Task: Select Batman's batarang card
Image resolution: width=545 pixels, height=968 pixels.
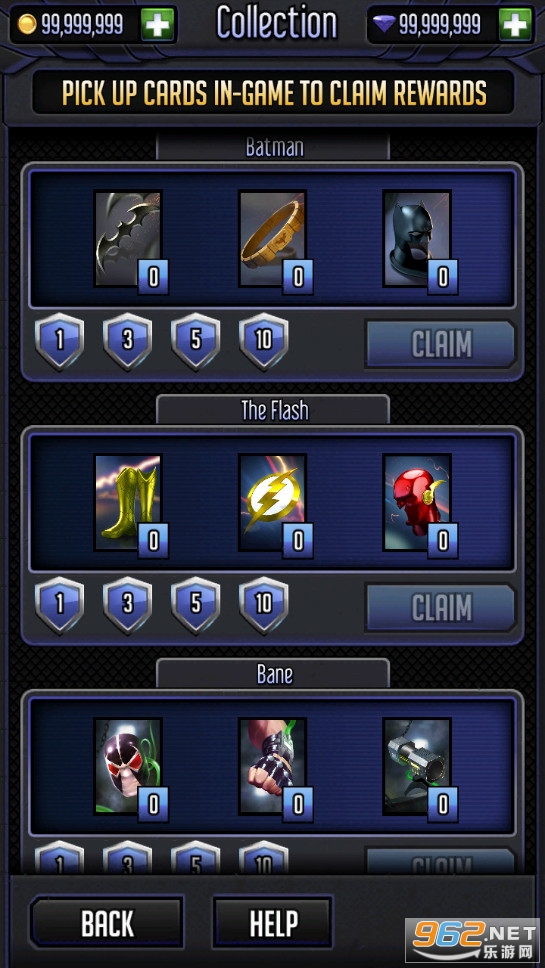Action: tap(128, 239)
